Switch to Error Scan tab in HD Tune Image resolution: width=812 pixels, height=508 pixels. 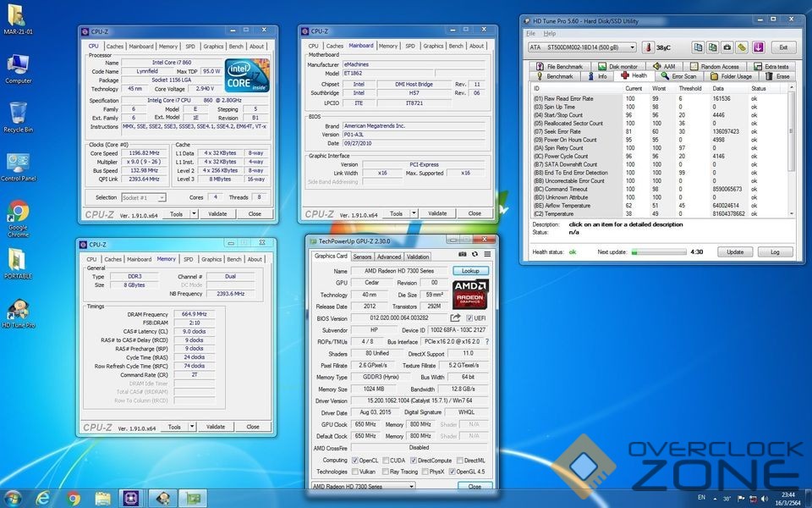[x=679, y=76]
